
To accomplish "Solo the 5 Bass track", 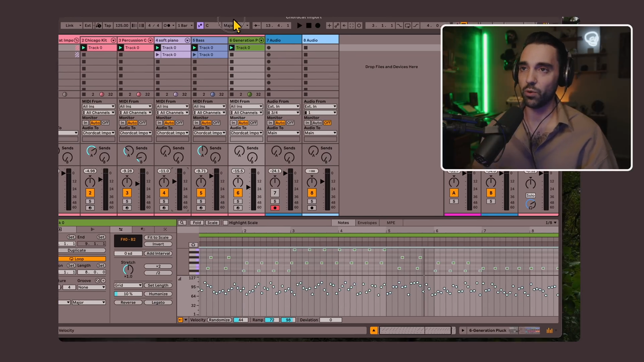I will [x=201, y=201].
